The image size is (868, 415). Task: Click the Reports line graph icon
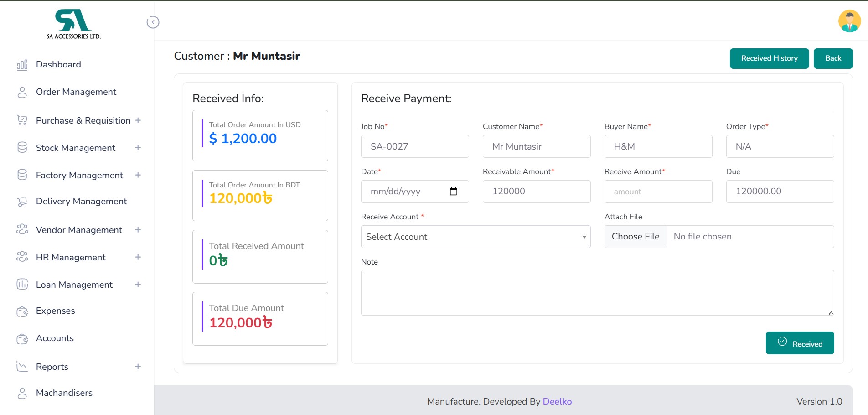click(22, 367)
